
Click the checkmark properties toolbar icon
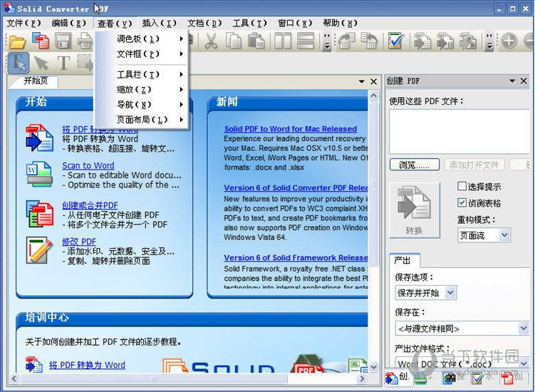pyautogui.click(x=396, y=41)
